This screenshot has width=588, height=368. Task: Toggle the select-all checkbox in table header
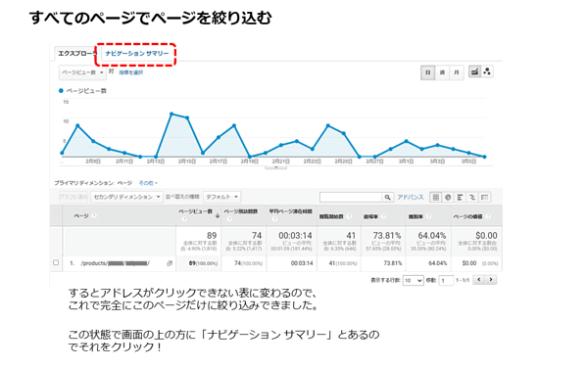coord(56,215)
